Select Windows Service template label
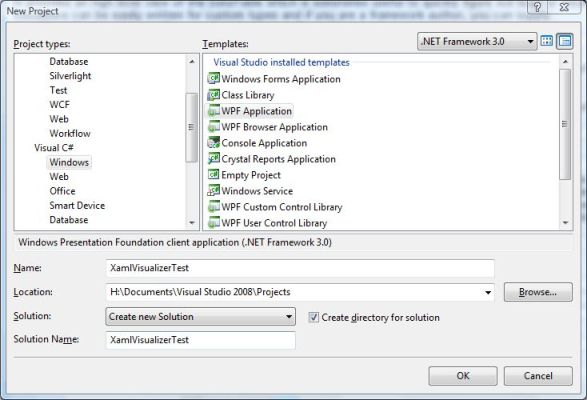The width and height of the screenshot is (587, 400). pos(257,191)
